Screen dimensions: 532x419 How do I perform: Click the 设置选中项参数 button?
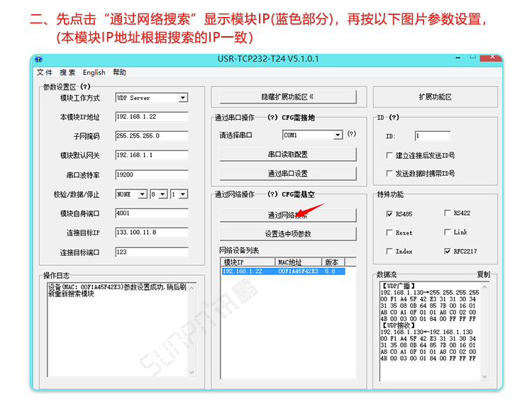tap(288, 234)
